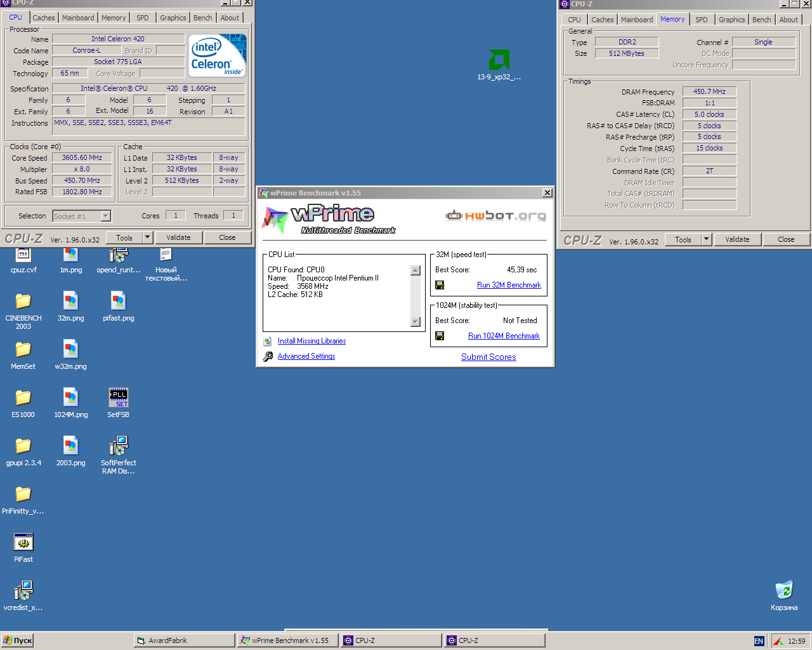Click CPU List scrollbar down arrow
The width and height of the screenshot is (812, 650).
coord(416,322)
